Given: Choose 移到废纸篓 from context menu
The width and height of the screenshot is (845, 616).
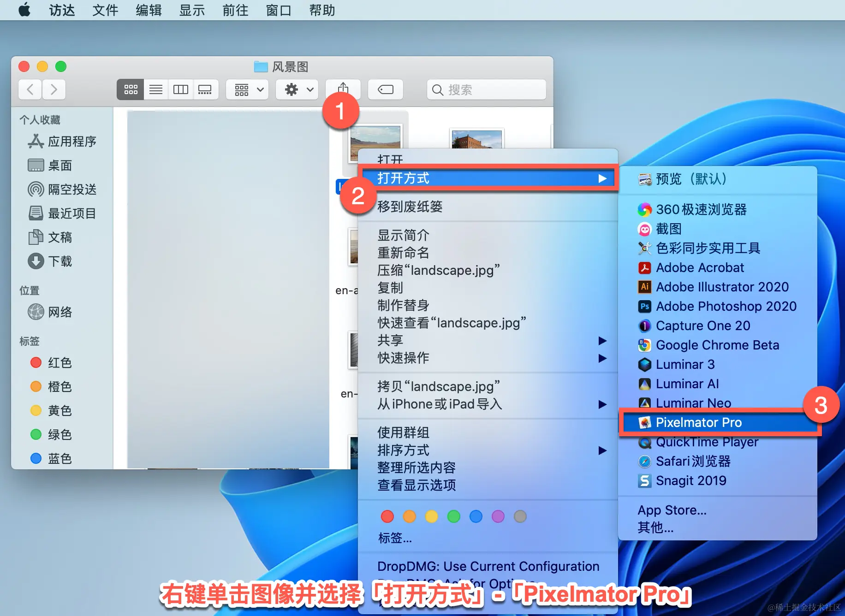Looking at the screenshot, I should click(x=488, y=207).
